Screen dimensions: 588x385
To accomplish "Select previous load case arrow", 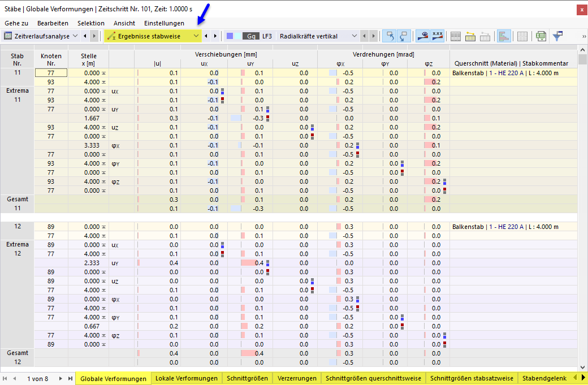I will [364, 36].
